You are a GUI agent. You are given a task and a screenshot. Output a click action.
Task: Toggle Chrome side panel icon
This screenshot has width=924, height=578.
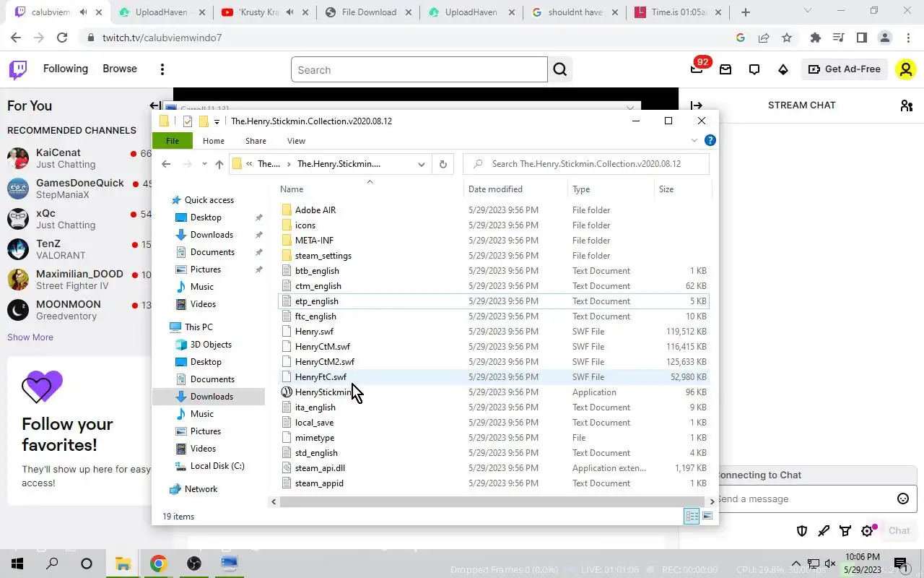coord(861,38)
